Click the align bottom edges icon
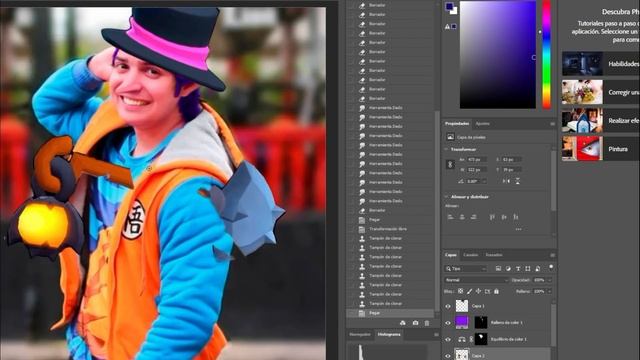640x360 pixels. (x=516, y=217)
